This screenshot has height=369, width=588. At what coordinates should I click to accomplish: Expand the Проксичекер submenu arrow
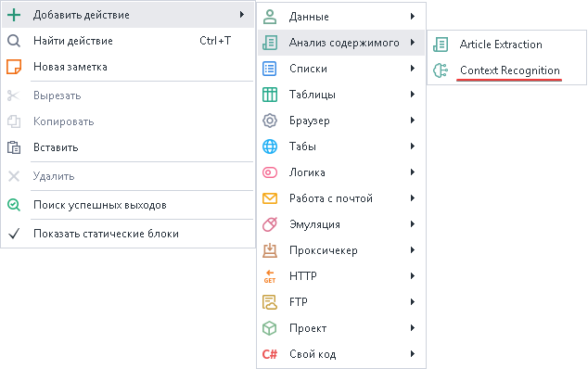pos(412,249)
